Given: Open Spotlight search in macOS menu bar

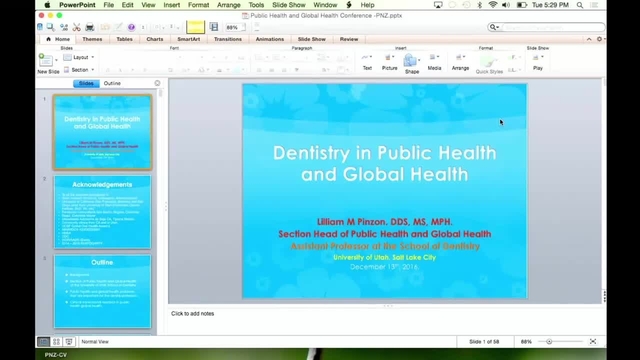Looking at the screenshot, I should pyautogui.click(x=580, y=5).
